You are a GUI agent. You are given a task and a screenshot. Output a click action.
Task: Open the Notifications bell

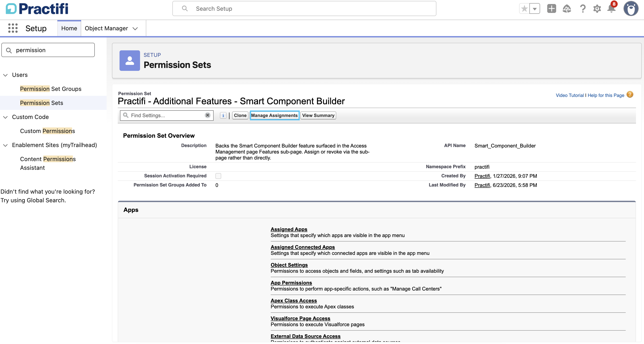[611, 9]
